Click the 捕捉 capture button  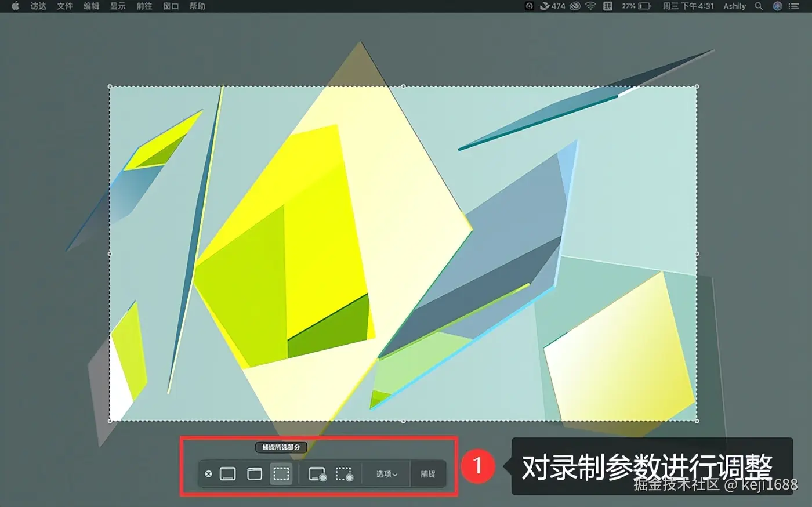(x=428, y=474)
